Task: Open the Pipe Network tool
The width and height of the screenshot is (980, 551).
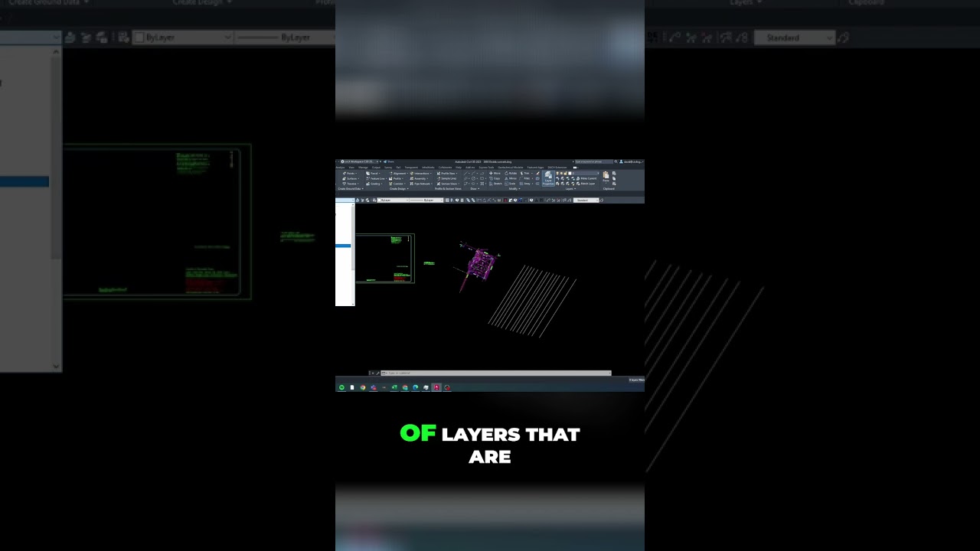Action: point(421,184)
